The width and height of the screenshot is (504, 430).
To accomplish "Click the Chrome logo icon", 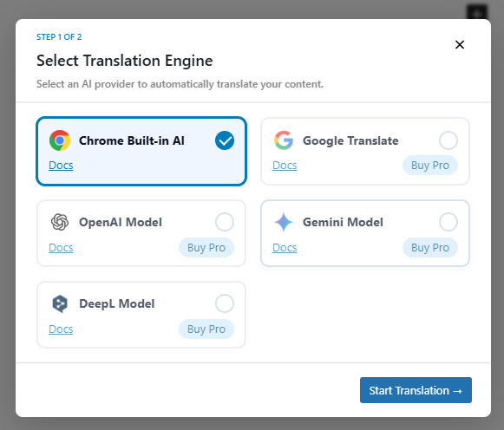I will pyautogui.click(x=60, y=140).
